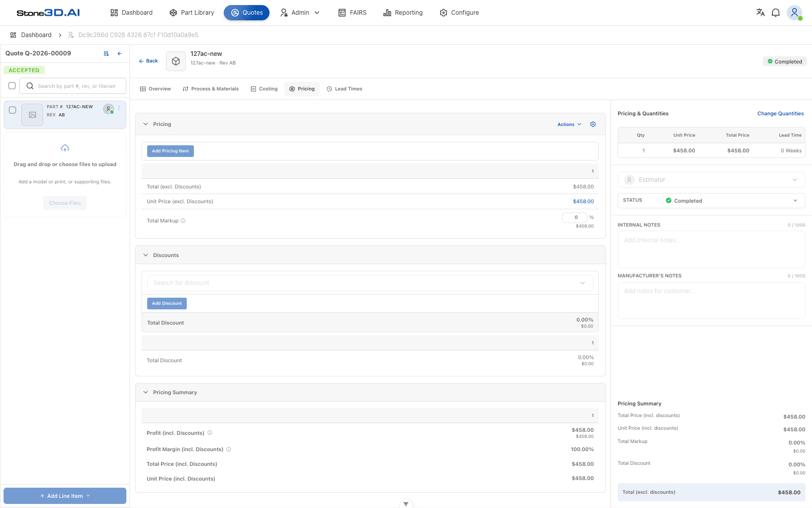Screen dimensions: 812x508
Task: Collapse the Pricing Summary section
Action: [146, 392]
